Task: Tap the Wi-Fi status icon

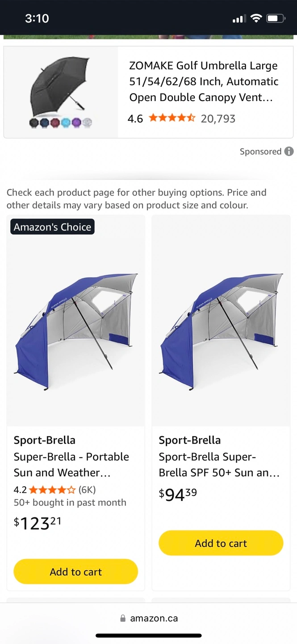Action: [x=256, y=18]
